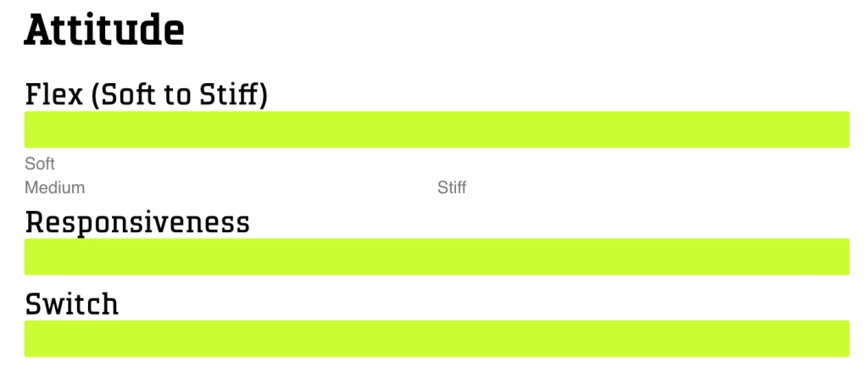Select the Medium label under Flex
Screen dimensions: 868x373
click(x=54, y=187)
